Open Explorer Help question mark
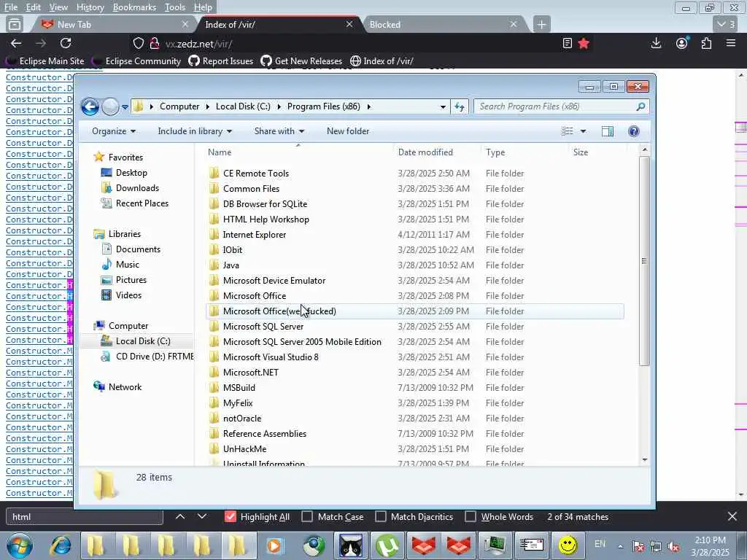Screen dimensions: 747x560 coord(634,131)
